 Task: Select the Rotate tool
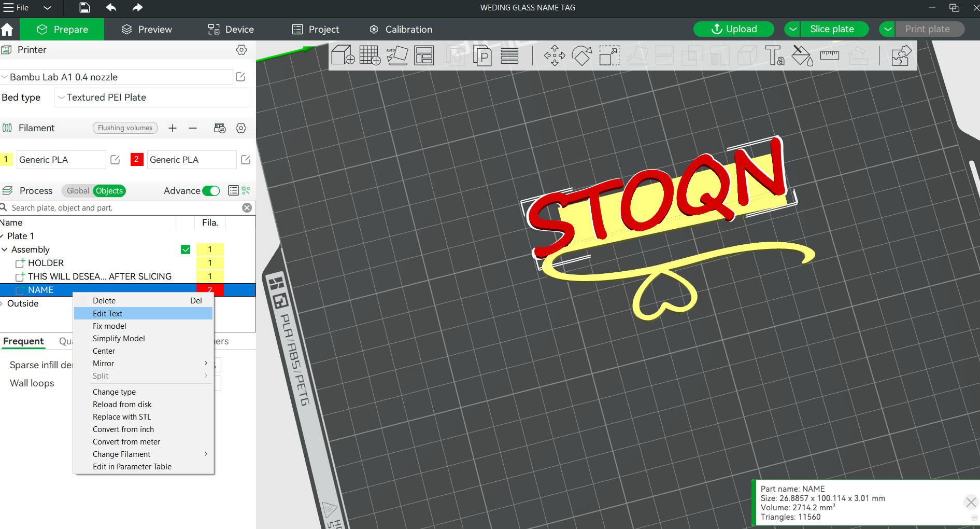pyautogui.click(x=582, y=55)
